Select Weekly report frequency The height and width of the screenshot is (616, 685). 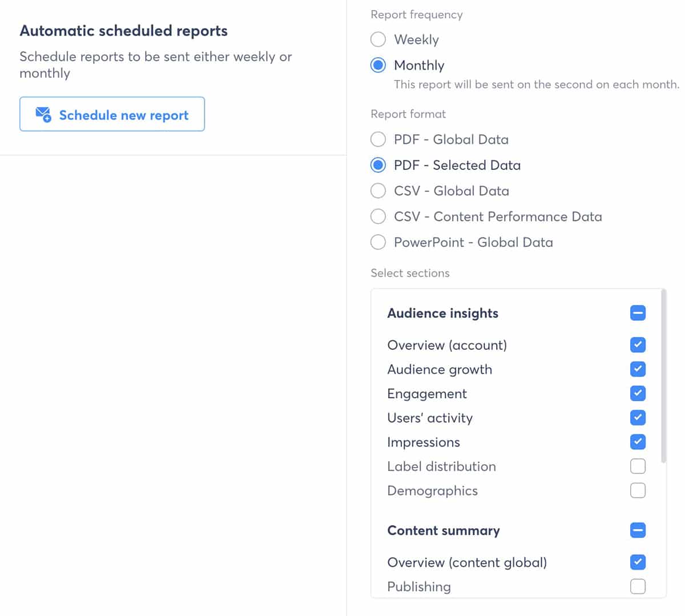point(378,39)
